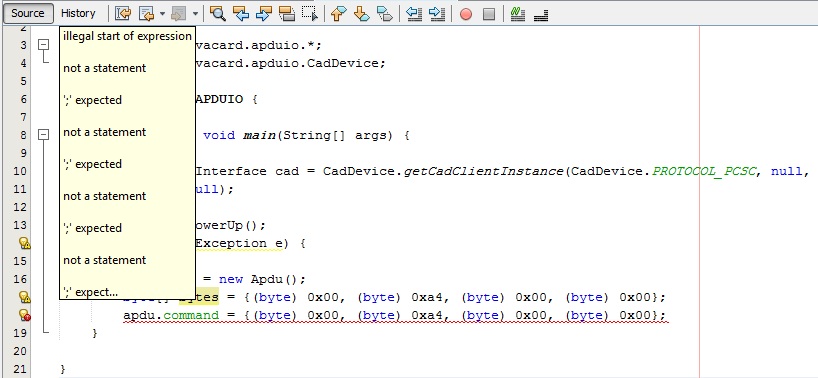The height and width of the screenshot is (378, 818).
Task: Click 'main' in the method signature
Action: click(259, 135)
